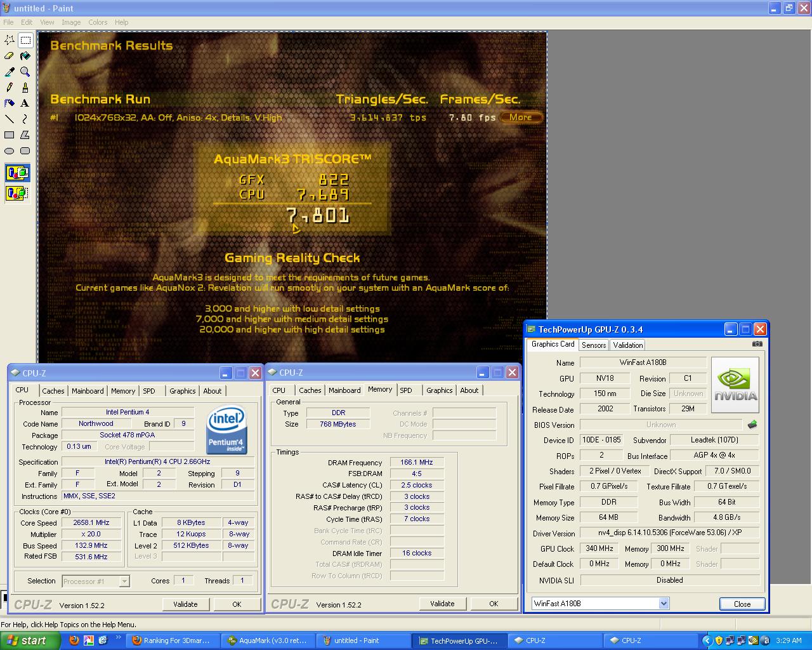Choose the rectangular Select tool

click(x=25, y=40)
